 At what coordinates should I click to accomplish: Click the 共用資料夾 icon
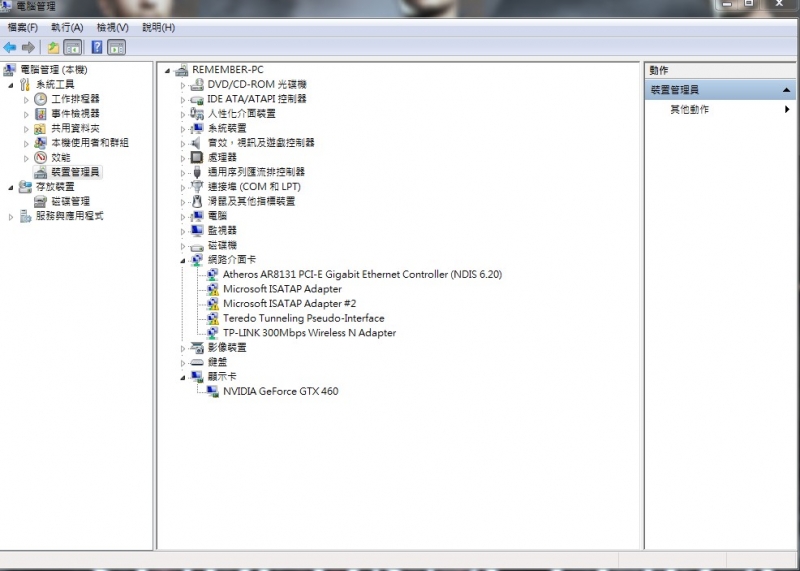(x=40, y=128)
